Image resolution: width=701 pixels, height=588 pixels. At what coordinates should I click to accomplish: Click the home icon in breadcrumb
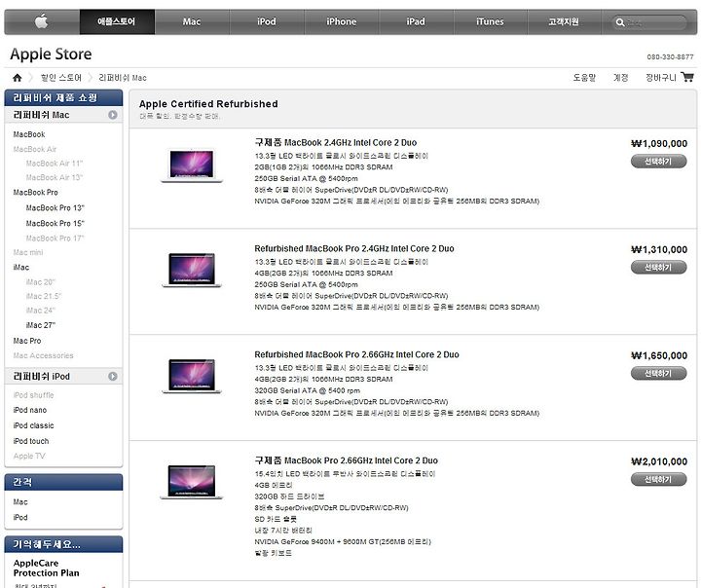[x=17, y=78]
